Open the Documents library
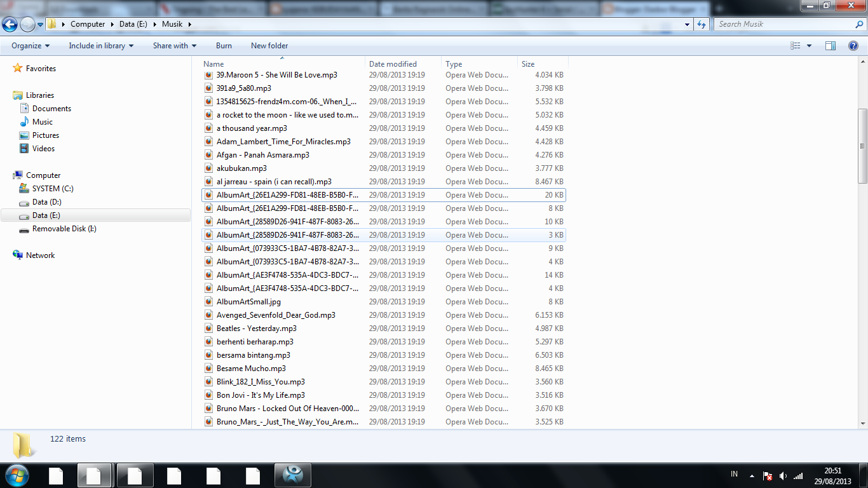868x488 pixels. click(51, 109)
